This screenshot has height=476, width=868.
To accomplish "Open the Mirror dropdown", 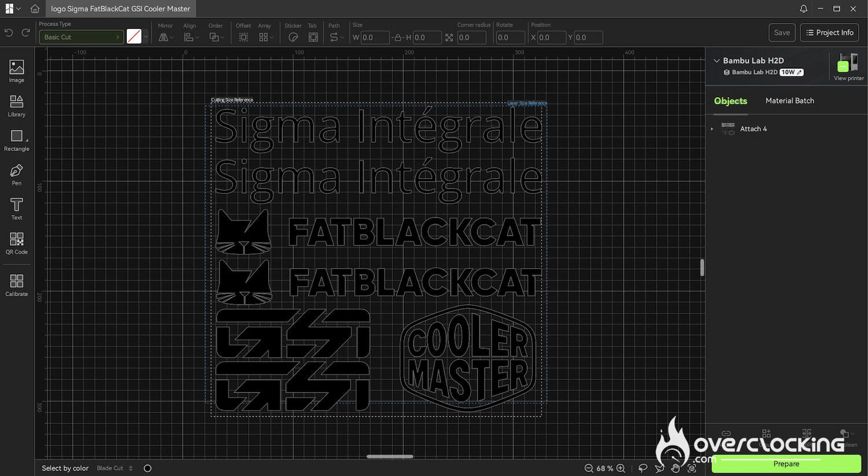I will (x=166, y=37).
